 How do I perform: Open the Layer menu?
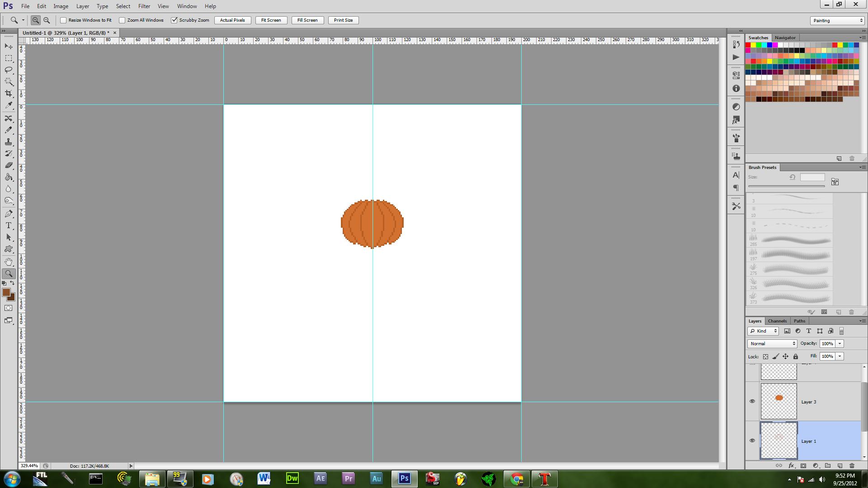coord(83,6)
